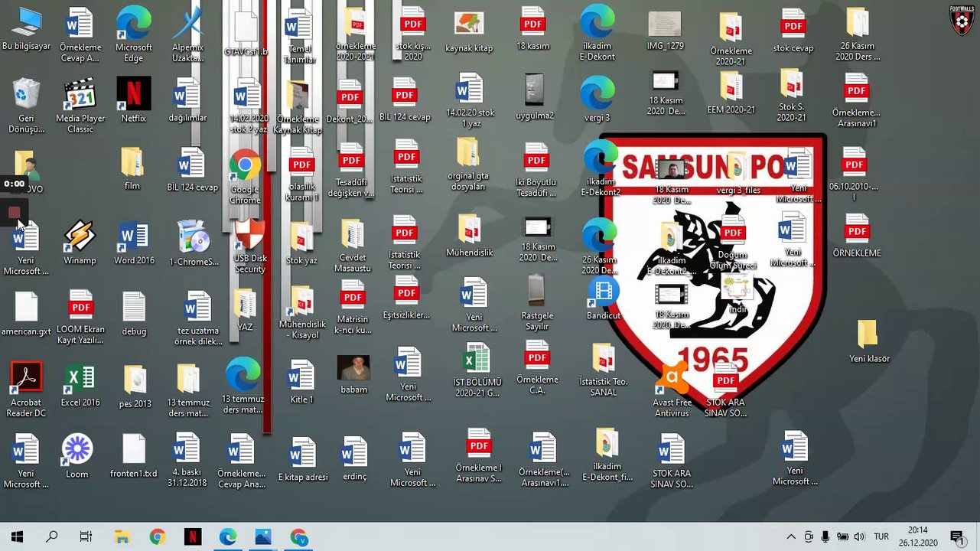This screenshot has height=551, width=980.
Task: Open the Windows Start menu
Action: pos(17,537)
